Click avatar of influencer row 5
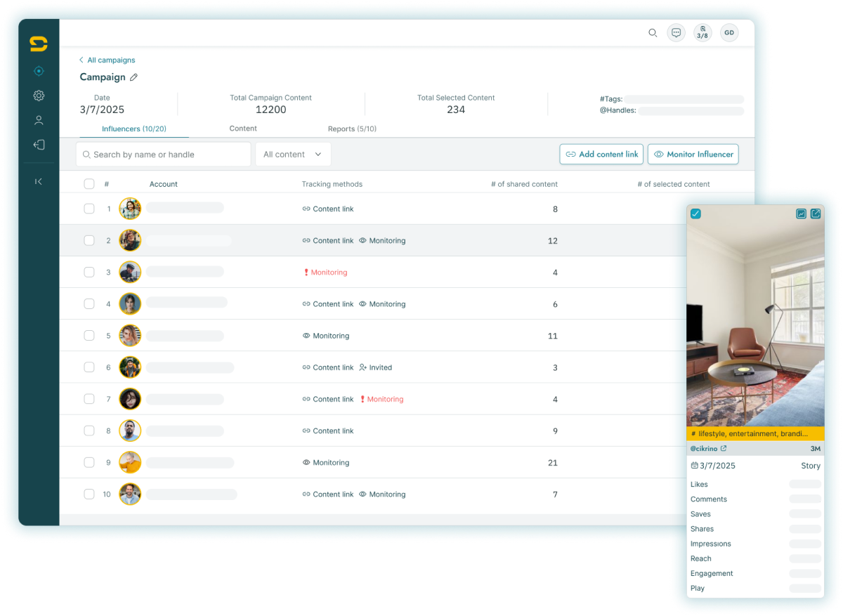 coord(130,336)
